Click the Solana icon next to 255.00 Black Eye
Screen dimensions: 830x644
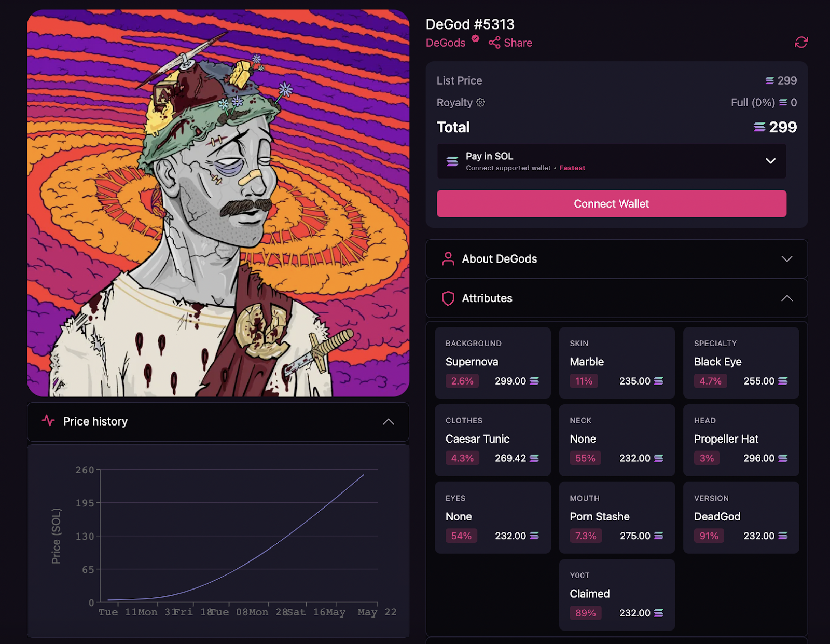pyautogui.click(x=783, y=381)
